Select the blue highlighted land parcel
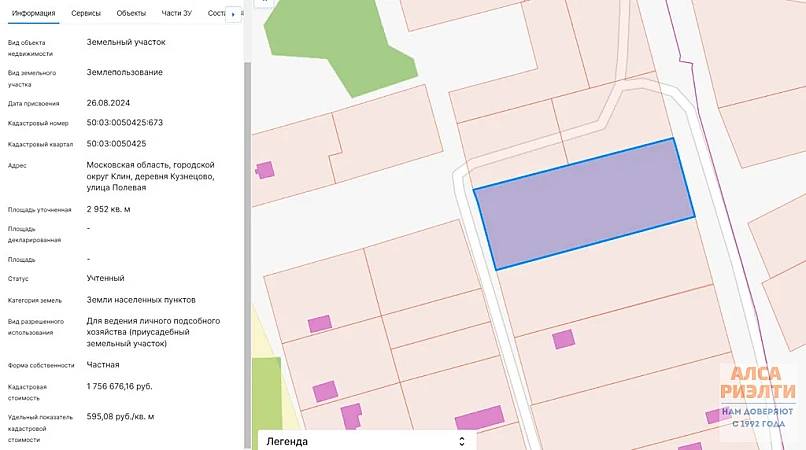The image size is (806, 450). (x=584, y=204)
